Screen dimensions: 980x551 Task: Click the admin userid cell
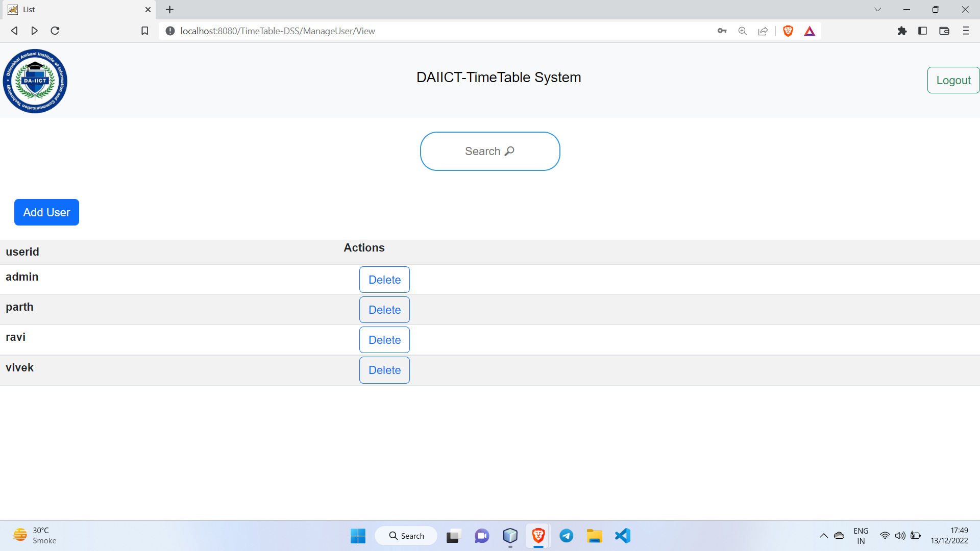click(x=22, y=277)
